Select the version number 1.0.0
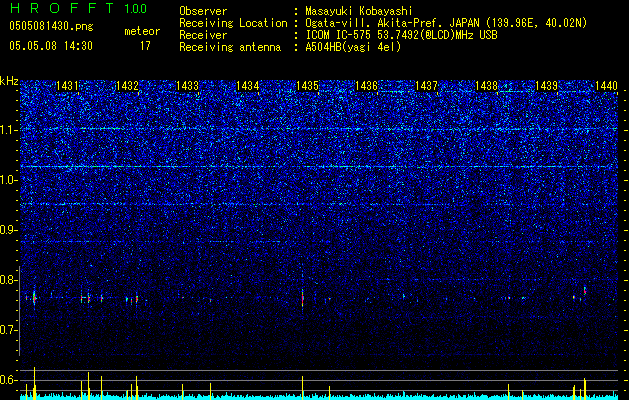 [135, 8]
